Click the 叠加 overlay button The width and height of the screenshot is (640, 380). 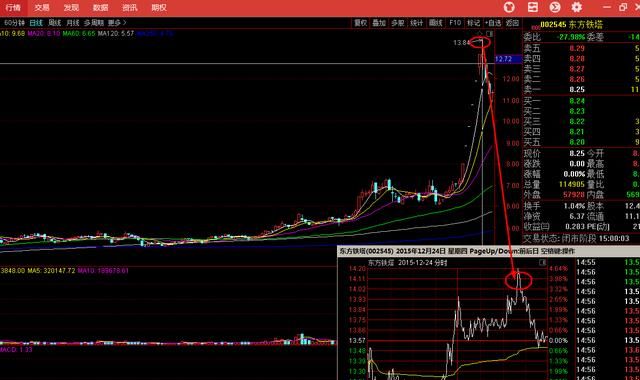point(379,23)
